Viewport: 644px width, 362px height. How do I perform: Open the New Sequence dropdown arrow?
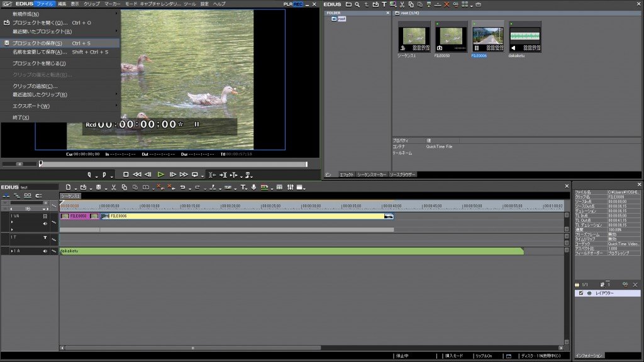[75, 189]
